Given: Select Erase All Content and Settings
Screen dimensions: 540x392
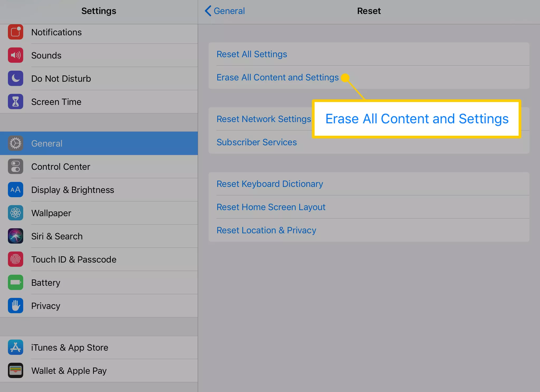Looking at the screenshot, I should click(x=278, y=77).
